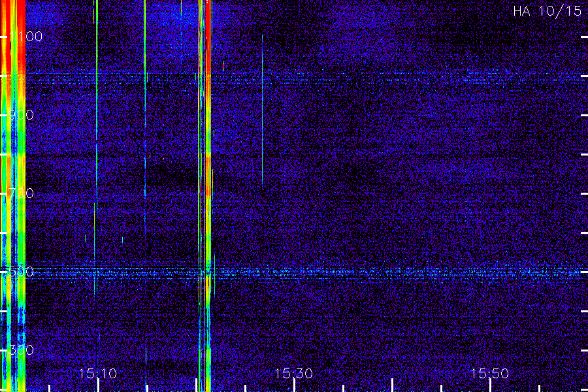Click the 300 frequency axis label
The width and height of the screenshot is (588, 392).
(x=21, y=350)
